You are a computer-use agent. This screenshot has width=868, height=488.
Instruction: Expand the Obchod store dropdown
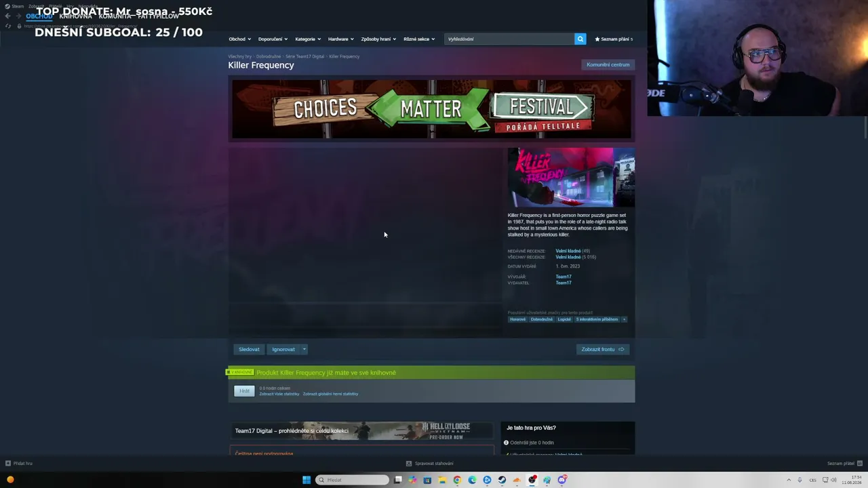click(x=239, y=39)
